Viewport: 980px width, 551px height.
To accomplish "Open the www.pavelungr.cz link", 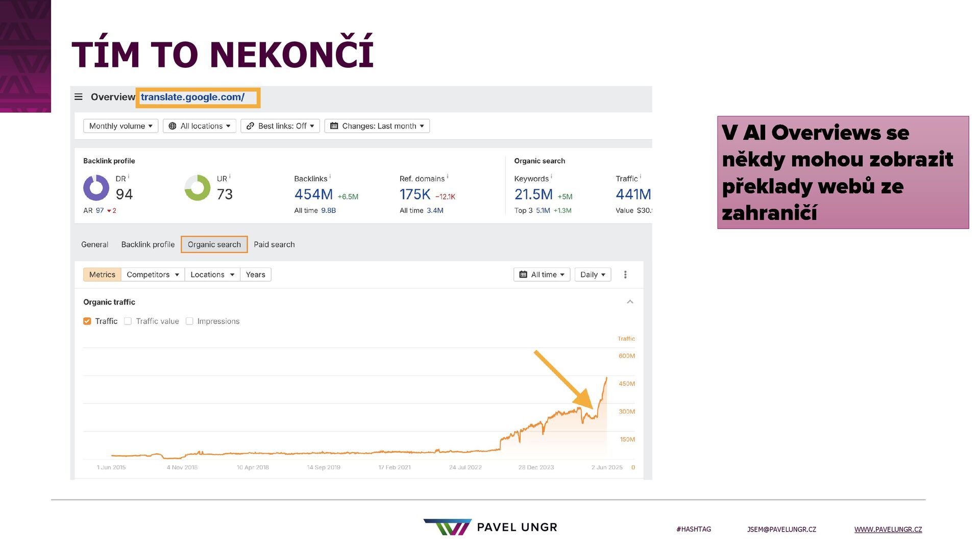I will click(x=888, y=530).
